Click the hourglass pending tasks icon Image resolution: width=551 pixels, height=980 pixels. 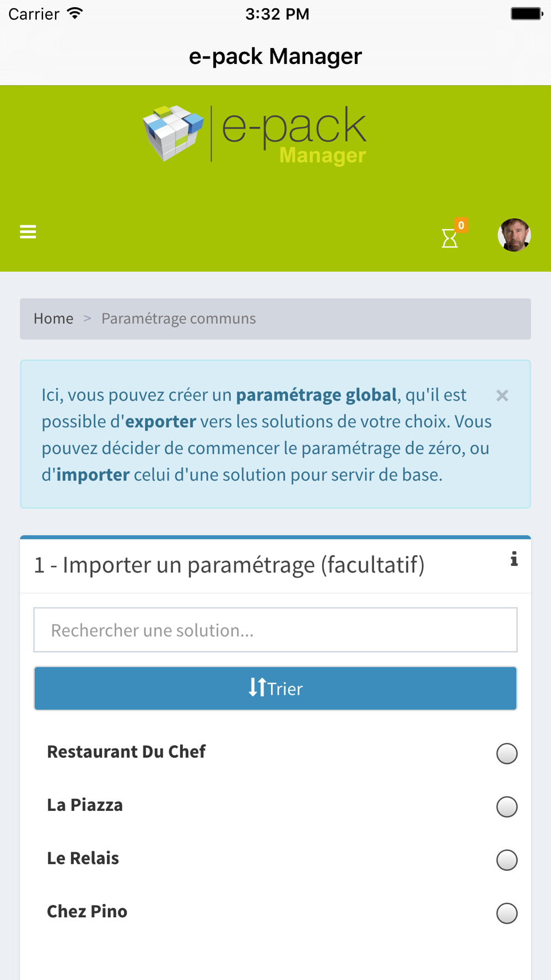tap(449, 238)
